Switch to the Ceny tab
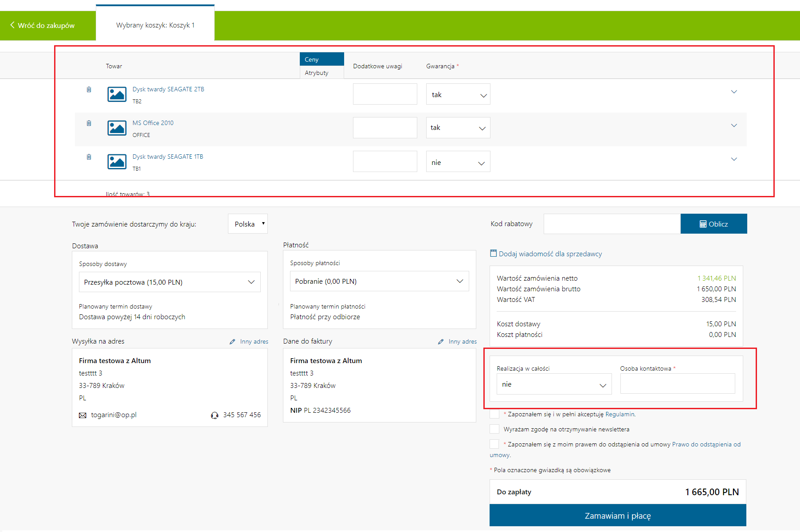The image size is (800, 532). pos(322,59)
